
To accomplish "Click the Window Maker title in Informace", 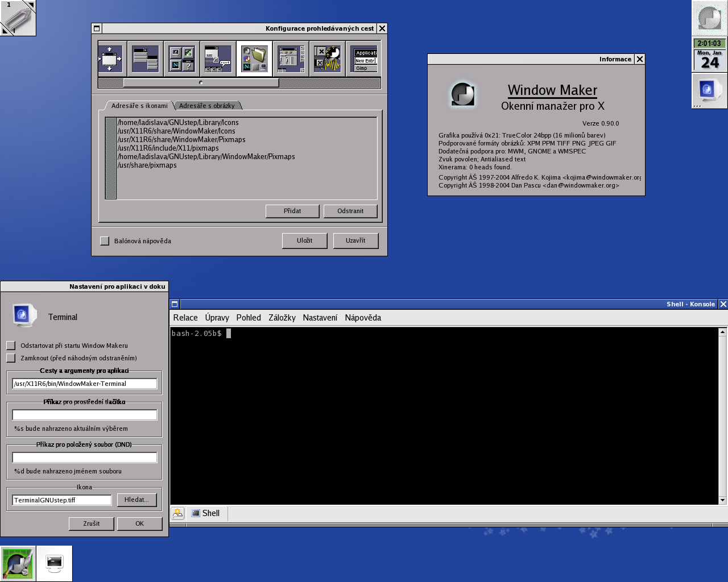I will (x=552, y=90).
